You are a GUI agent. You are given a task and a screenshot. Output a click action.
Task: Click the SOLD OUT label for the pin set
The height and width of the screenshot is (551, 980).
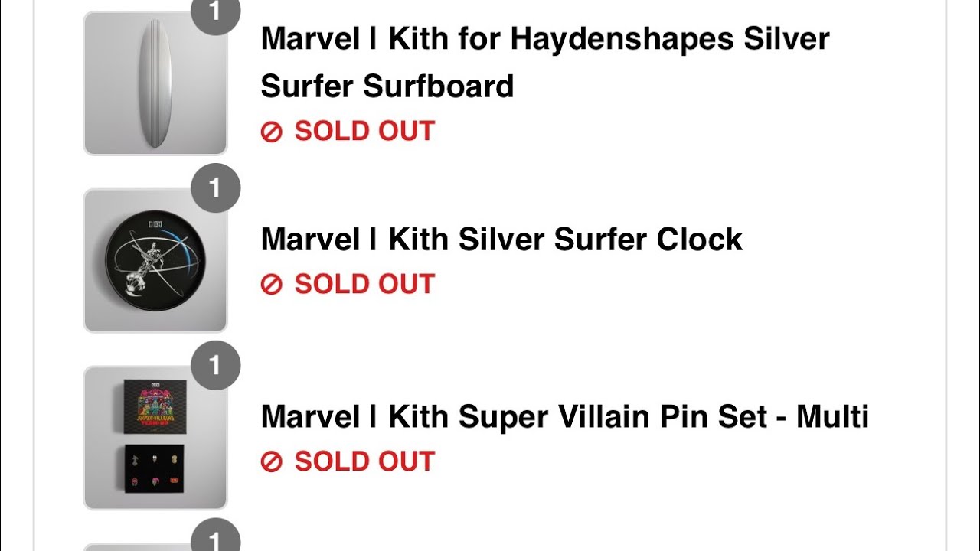[364, 461]
